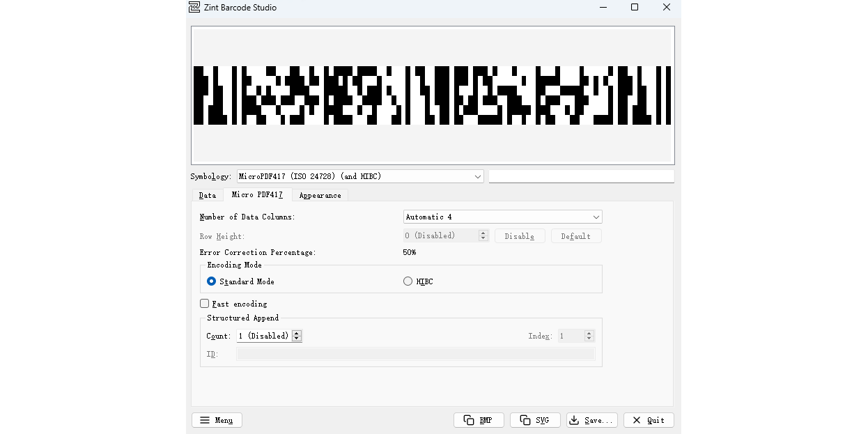Select the HIBC encoding mode
This screenshot has height=434, width=868.
pos(407,281)
